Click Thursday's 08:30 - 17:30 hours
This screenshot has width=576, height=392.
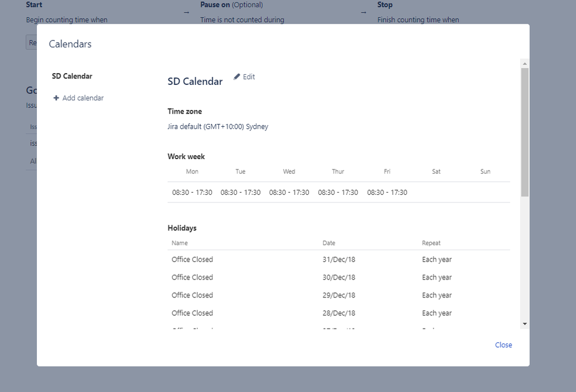point(338,193)
